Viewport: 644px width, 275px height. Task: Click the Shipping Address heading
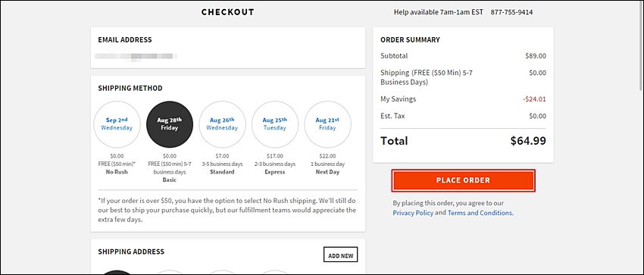(x=131, y=252)
